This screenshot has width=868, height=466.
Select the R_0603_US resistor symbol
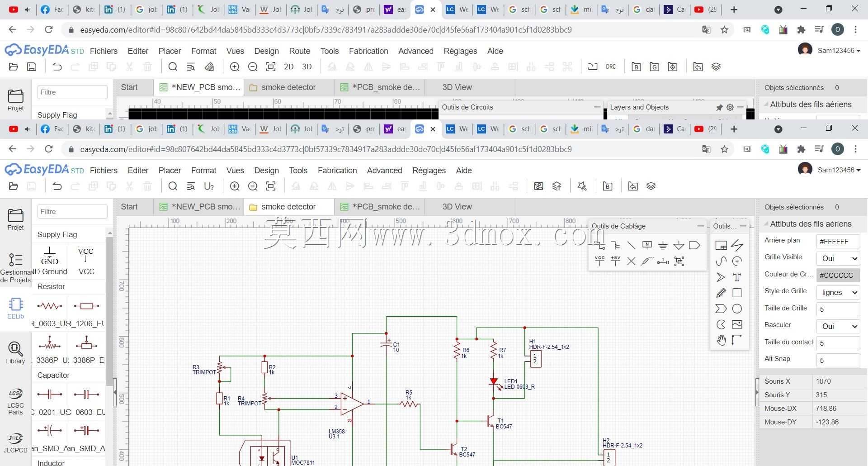coord(50,312)
